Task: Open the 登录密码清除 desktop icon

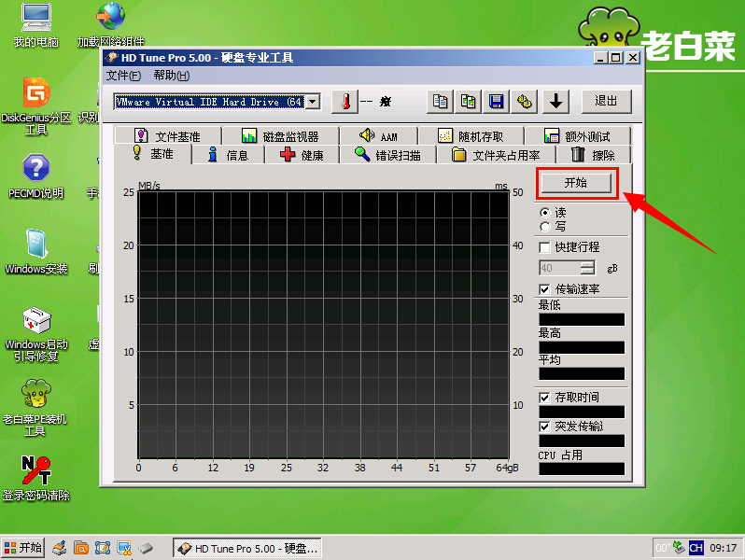Action: click(x=36, y=478)
